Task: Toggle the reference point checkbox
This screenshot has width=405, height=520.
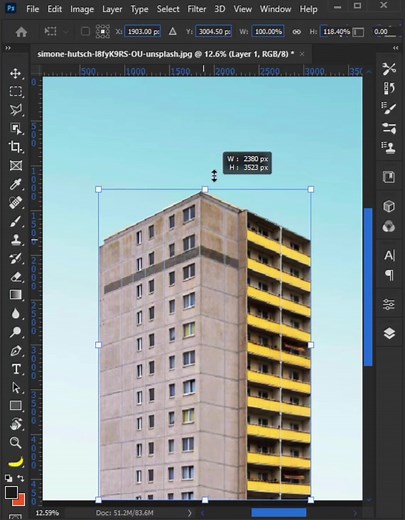Action: coord(85,32)
